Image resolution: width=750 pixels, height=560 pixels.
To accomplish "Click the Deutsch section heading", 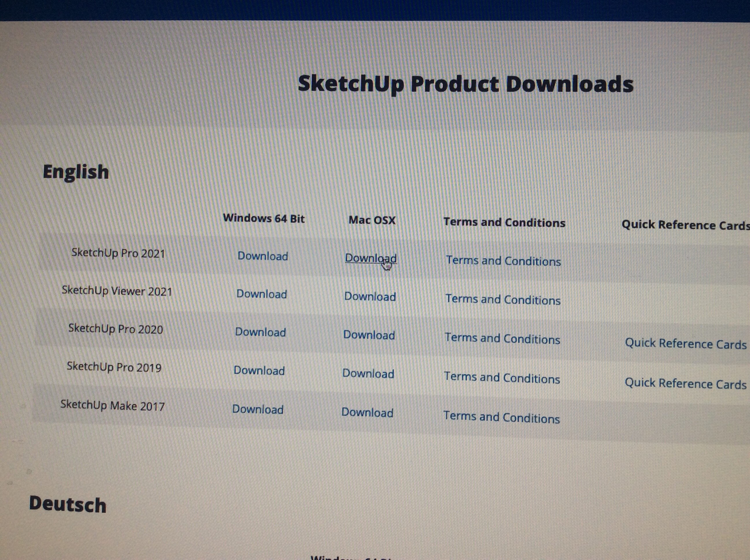I will click(x=67, y=504).
